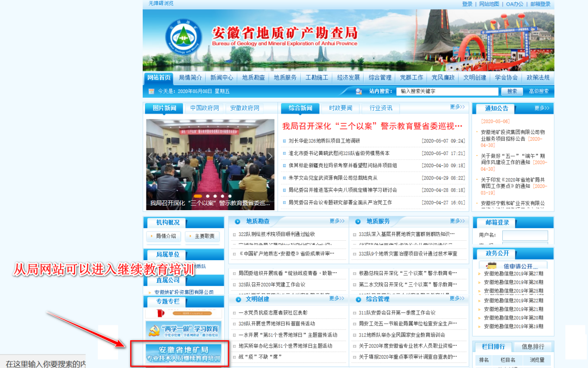This screenshot has height=368, width=588.
Task: Open 综合管理 in the main navigation bar
Action: tap(380, 78)
